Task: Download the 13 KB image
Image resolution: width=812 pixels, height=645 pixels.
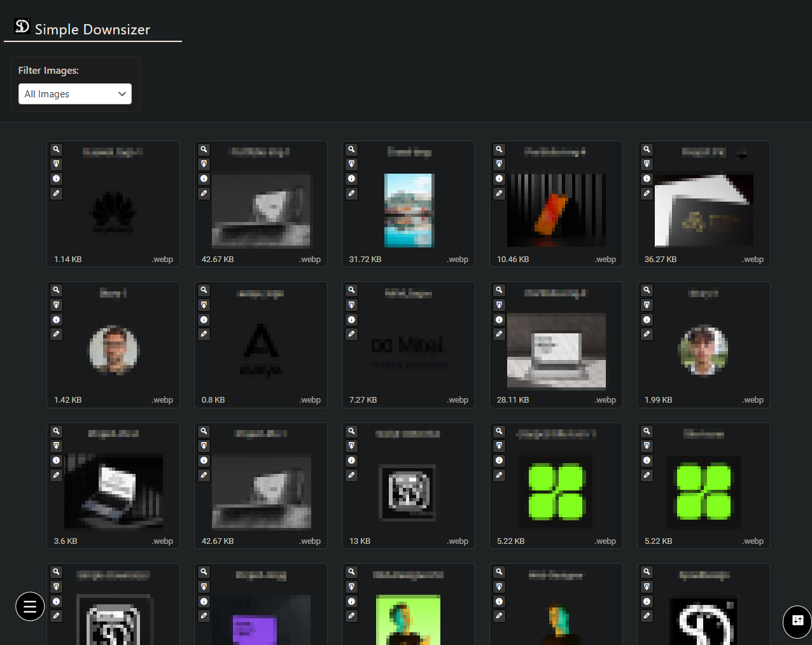Action: pos(352,446)
